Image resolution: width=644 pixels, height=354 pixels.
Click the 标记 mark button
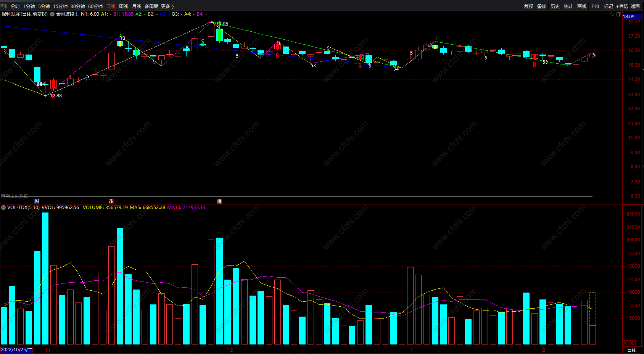[x=609, y=6]
